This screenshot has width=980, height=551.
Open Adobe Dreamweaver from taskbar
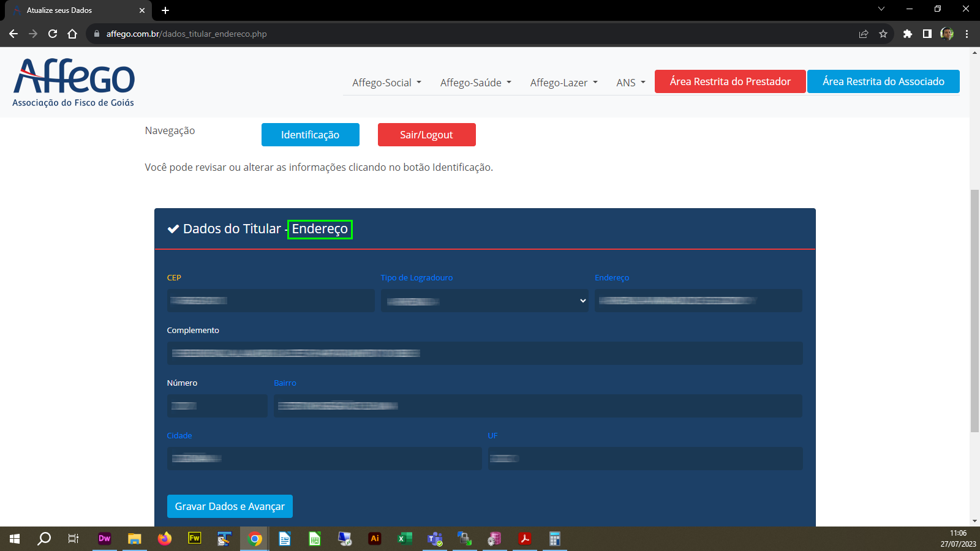click(104, 539)
